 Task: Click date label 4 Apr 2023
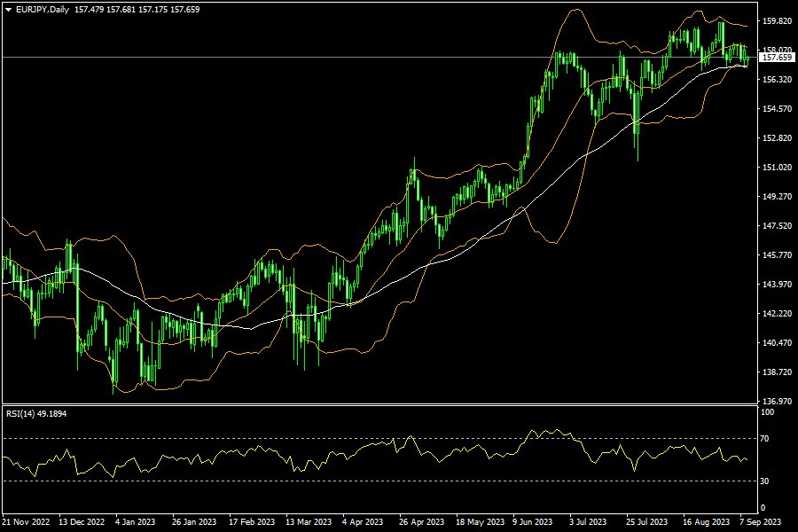(x=363, y=522)
